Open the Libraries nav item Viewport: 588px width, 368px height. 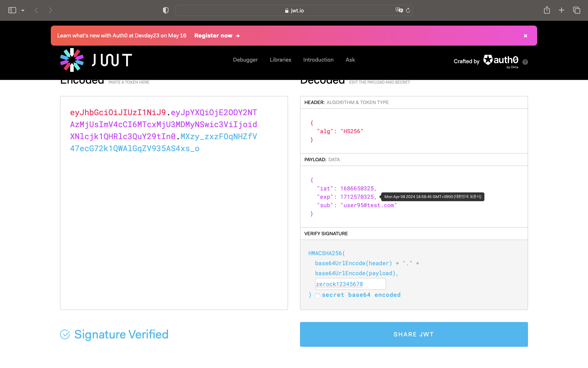pos(280,60)
